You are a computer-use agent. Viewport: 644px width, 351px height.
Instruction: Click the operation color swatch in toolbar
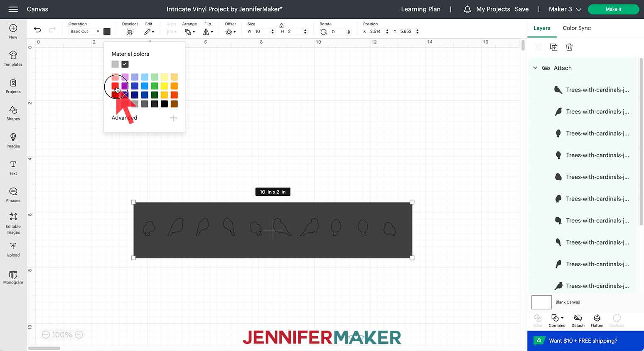click(x=107, y=32)
